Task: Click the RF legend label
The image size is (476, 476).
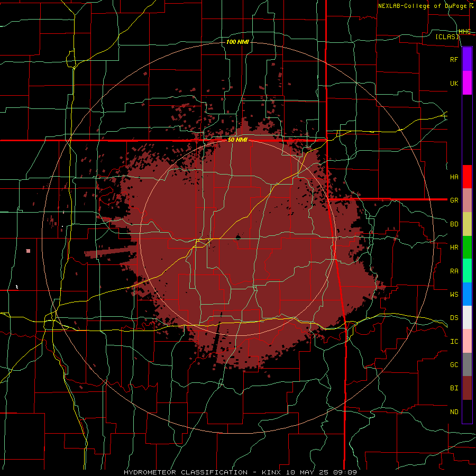Action: coord(454,60)
